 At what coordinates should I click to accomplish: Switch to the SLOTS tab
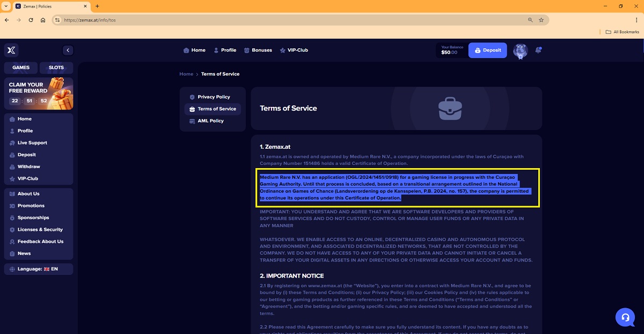click(56, 68)
